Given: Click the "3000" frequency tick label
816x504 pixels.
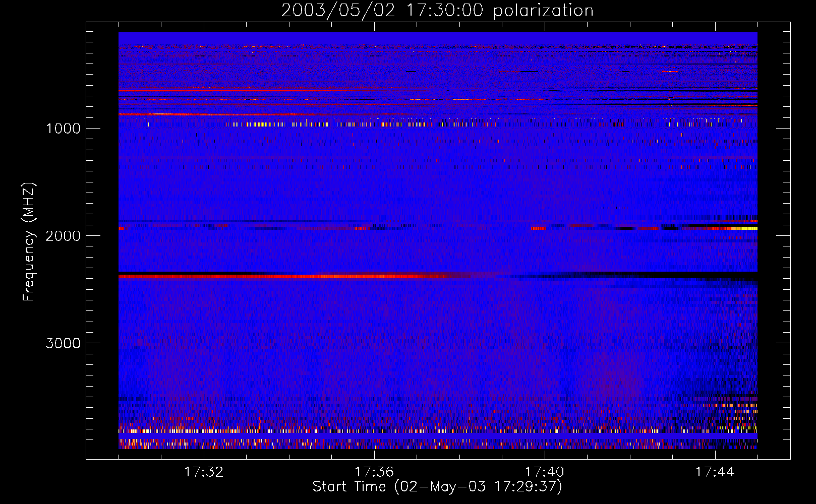Looking at the screenshot, I should click(x=63, y=343).
